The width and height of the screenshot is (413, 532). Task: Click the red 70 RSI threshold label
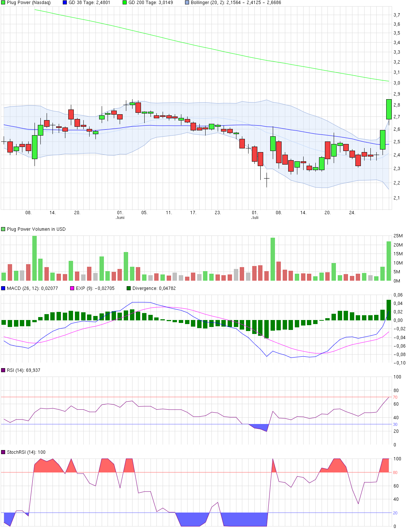pyautogui.click(x=395, y=397)
